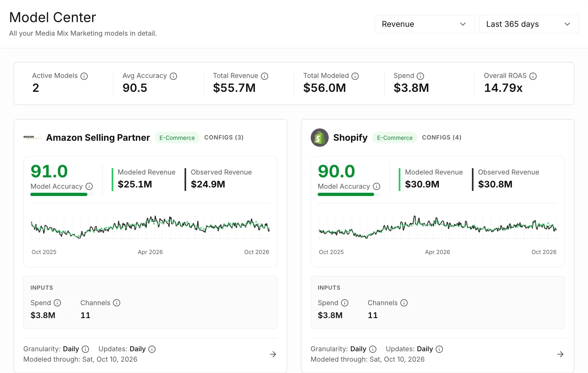Click Amazon card Inputs Spend info icon
The image size is (588, 373).
(x=57, y=303)
